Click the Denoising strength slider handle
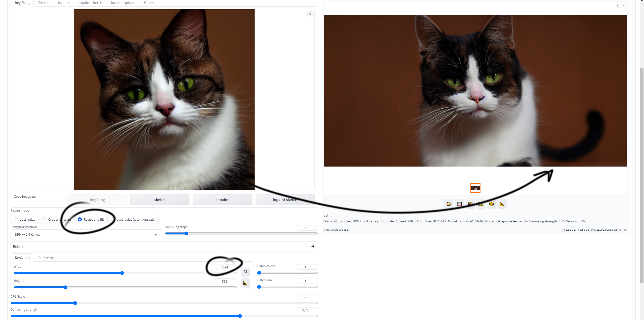This screenshot has height=320, width=644. click(240, 316)
